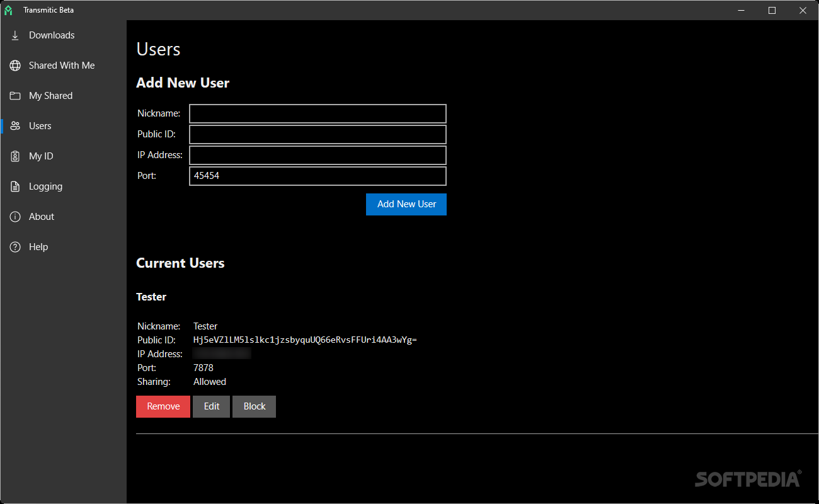Click the Shared With Me globe icon

(15, 66)
